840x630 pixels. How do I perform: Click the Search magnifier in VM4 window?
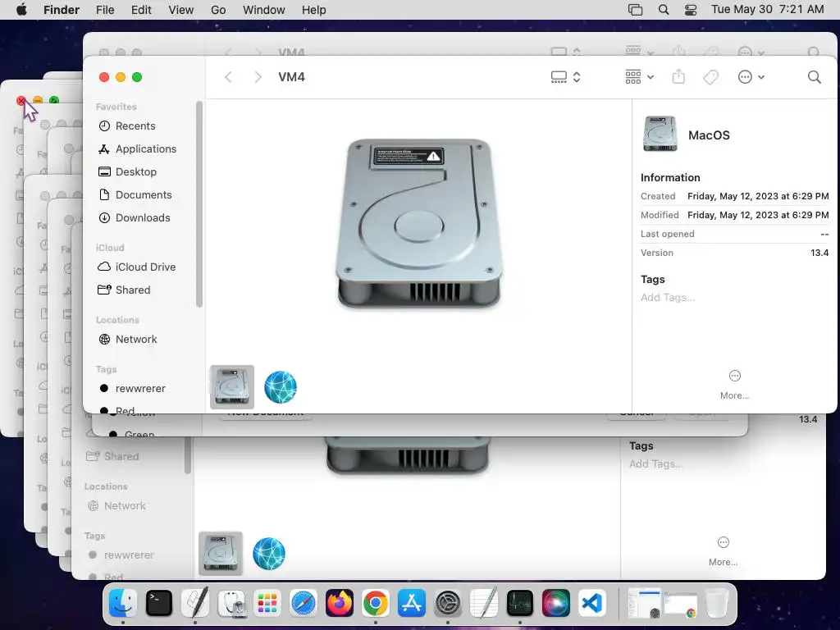coord(815,77)
